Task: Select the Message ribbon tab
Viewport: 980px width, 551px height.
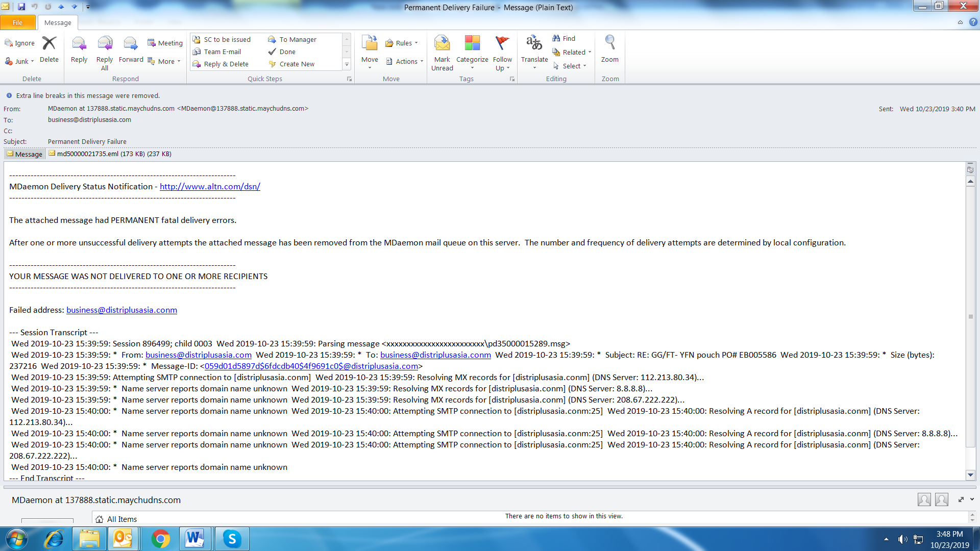Action: coord(58,22)
